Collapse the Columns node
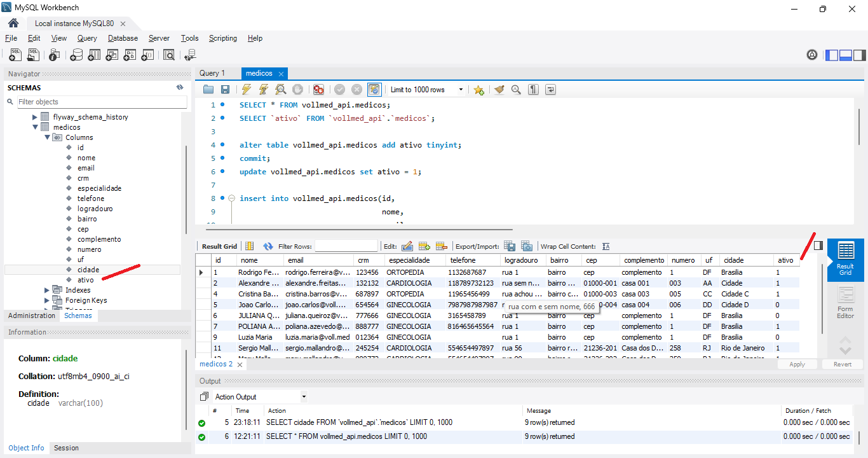Image resolution: width=868 pixels, height=458 pixels. (47, 137)
